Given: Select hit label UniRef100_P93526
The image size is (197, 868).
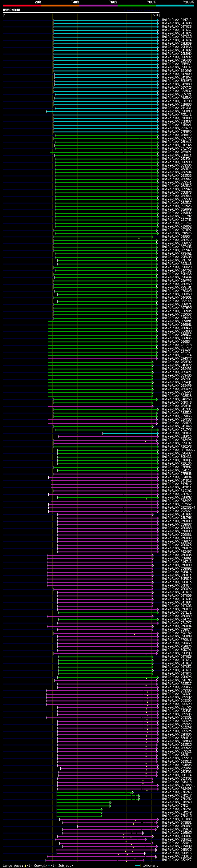Looking at the screenshot, I should [x=176, y=206].
